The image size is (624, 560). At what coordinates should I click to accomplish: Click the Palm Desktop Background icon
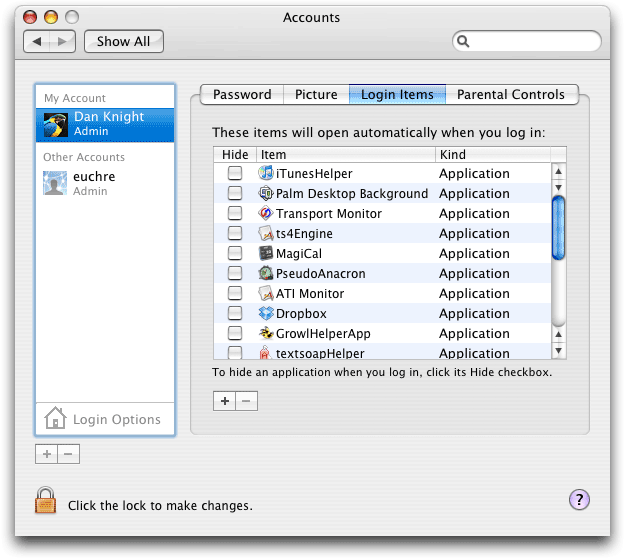[265, 193]
